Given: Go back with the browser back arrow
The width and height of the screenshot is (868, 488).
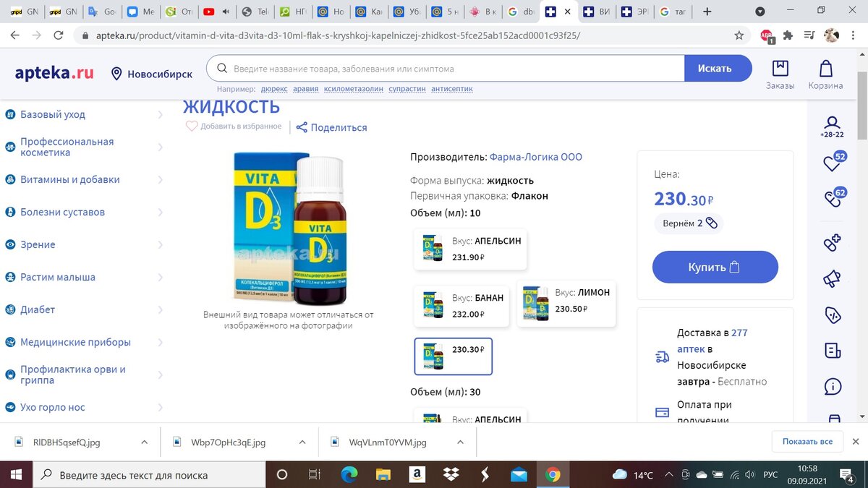Looking at the screenshot, I should click(14, 35).
